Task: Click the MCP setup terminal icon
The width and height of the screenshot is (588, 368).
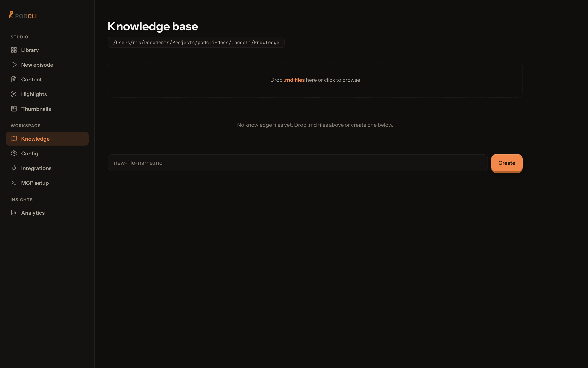Action: [14, 183]
